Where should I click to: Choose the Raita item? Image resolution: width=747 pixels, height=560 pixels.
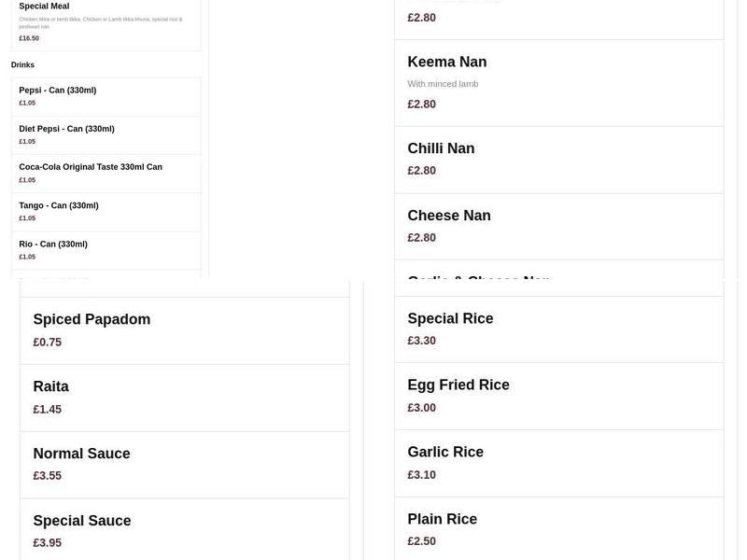pyautogui.click(x=184, y=396)
